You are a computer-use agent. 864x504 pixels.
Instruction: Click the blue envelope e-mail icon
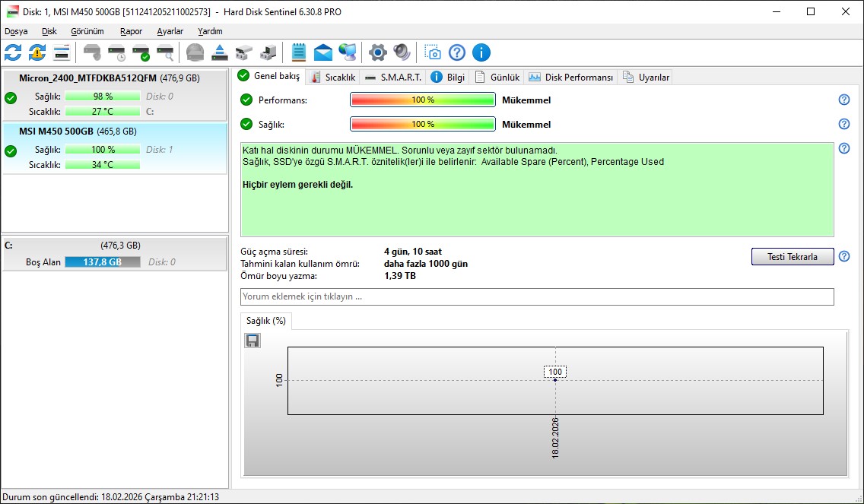point(323,53)
